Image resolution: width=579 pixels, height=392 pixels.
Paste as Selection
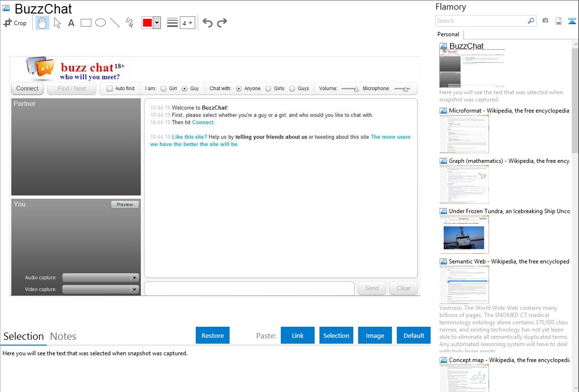(336, 335)
